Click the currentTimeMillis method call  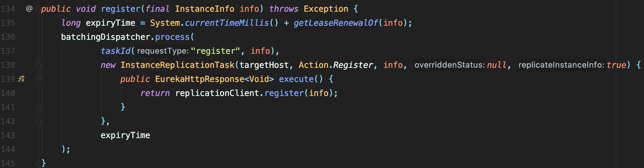[x=227, y=23]
